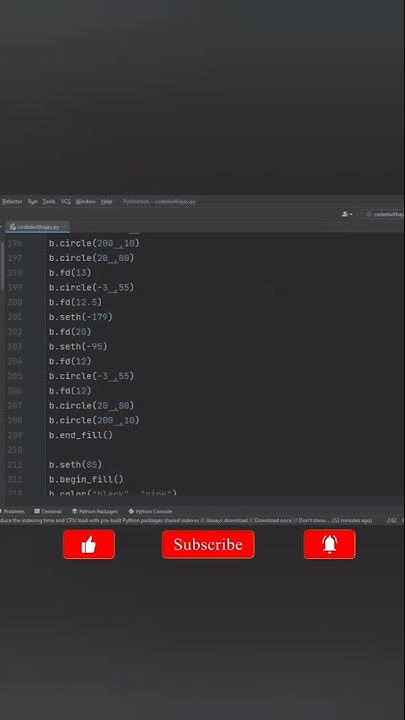Click the code line b.fd(12.5)
Image resolution: width=405 pixels, height=720 pixels.
(75, 302)
